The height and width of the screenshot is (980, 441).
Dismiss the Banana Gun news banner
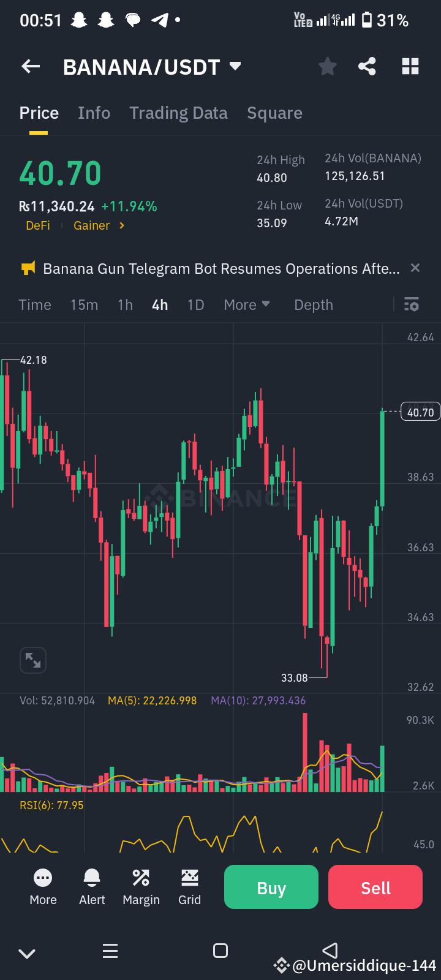pos(415,268)
